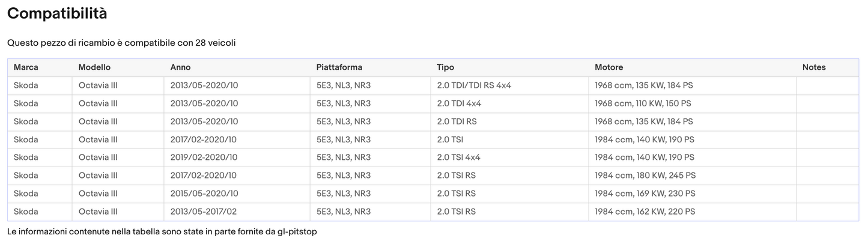Click the Compatibilità section heading
The height and width of the screenshot is (244, 868).
(57, 14)
